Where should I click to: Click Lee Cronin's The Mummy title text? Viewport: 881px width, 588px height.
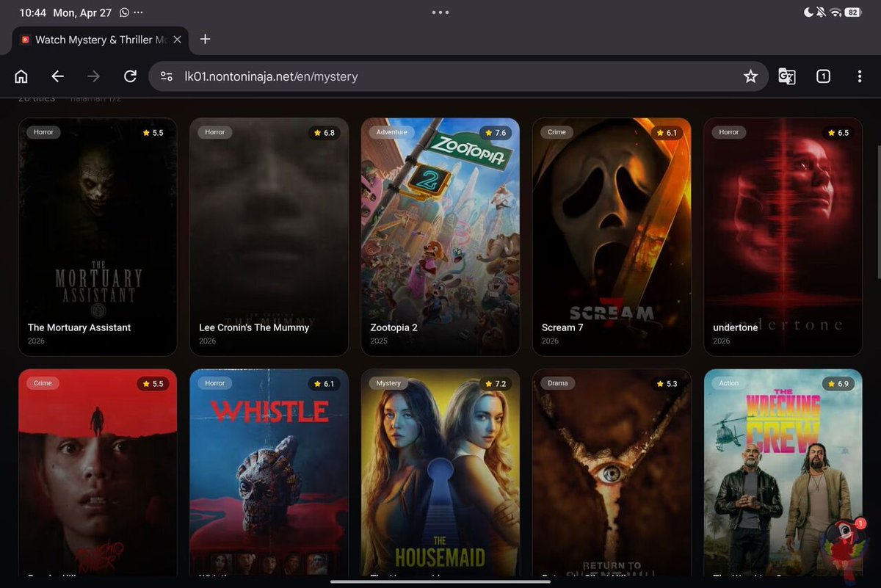click(x=254, y=327)
